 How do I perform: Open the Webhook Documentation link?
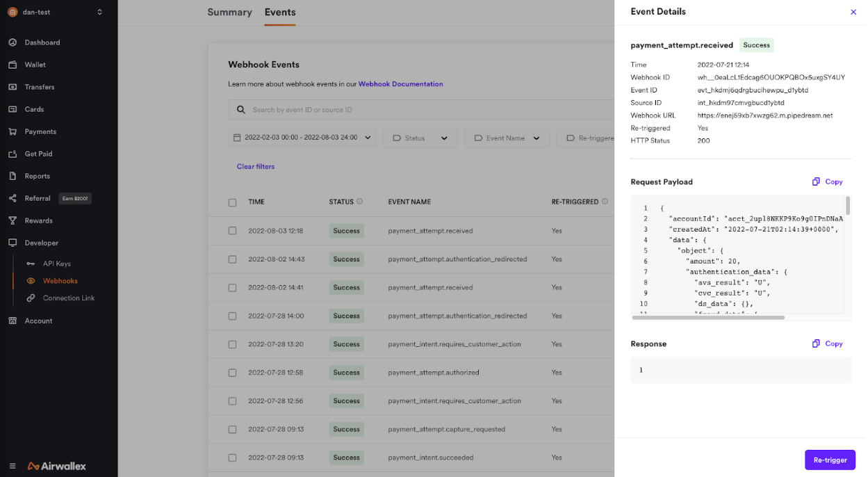400,84
